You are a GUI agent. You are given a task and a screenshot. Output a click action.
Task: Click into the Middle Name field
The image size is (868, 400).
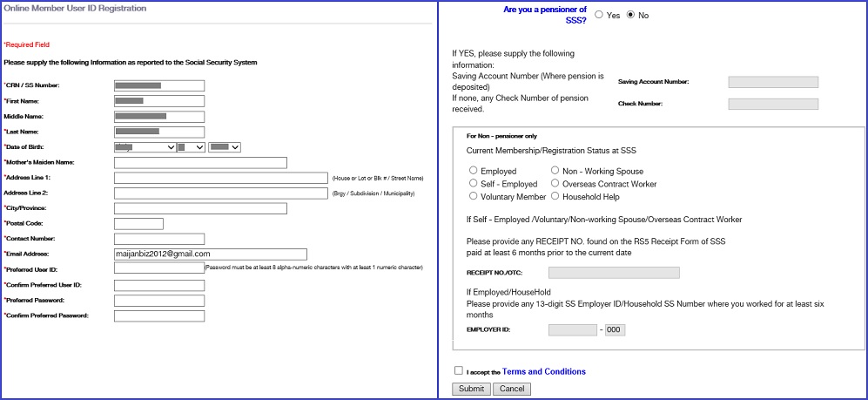(x=159, y=117)
